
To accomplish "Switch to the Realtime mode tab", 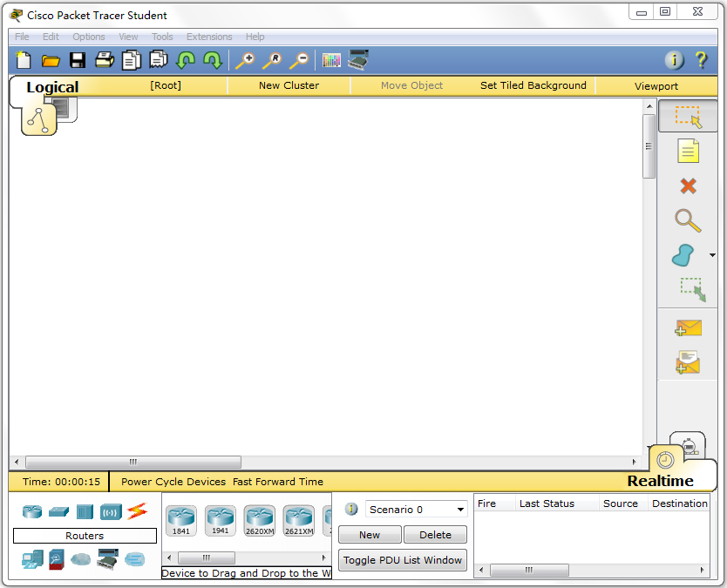I will click(660, 481).
